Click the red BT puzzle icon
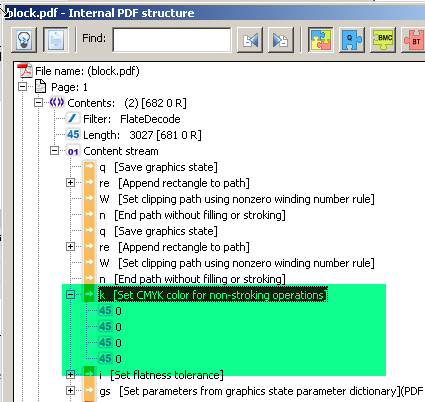Image resolution: width=425 pixels, height=402 pixels. tap(413, 40)
